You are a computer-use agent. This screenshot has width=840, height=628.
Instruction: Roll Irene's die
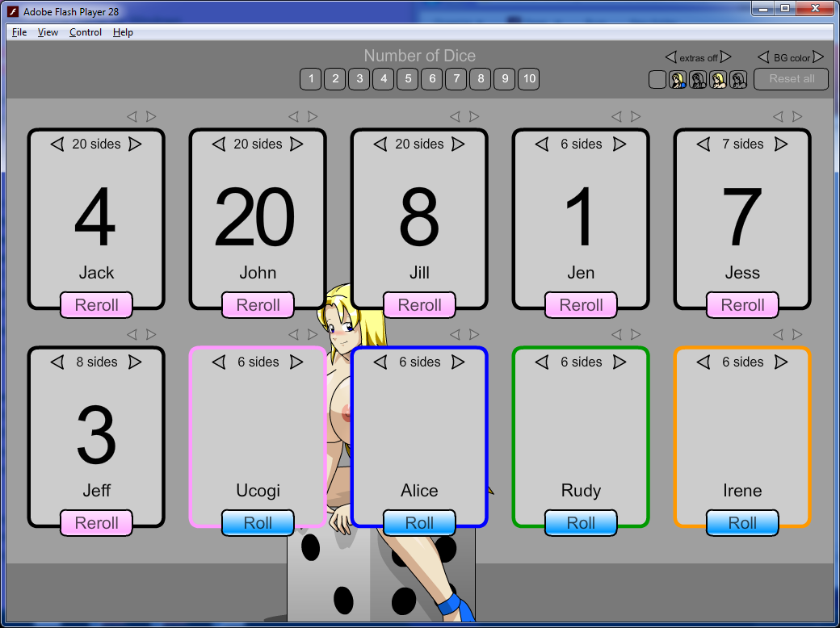(742, 523)
